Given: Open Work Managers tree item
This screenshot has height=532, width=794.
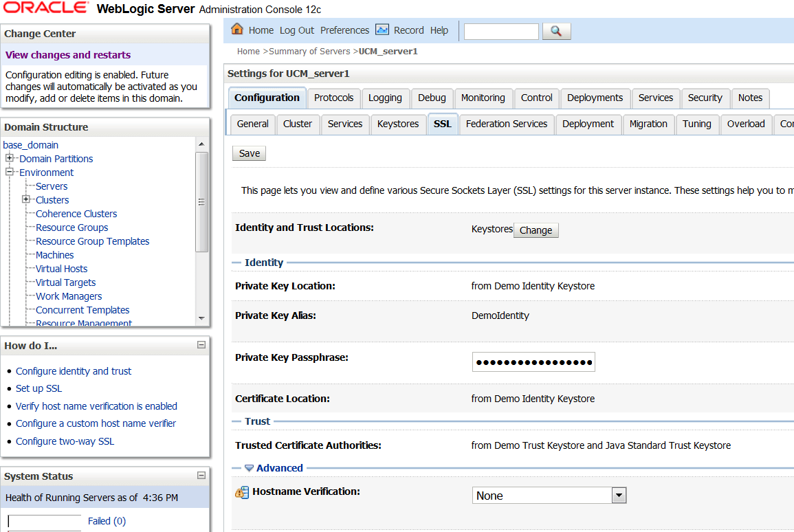Looking at the screenshot, I should 68,296.
